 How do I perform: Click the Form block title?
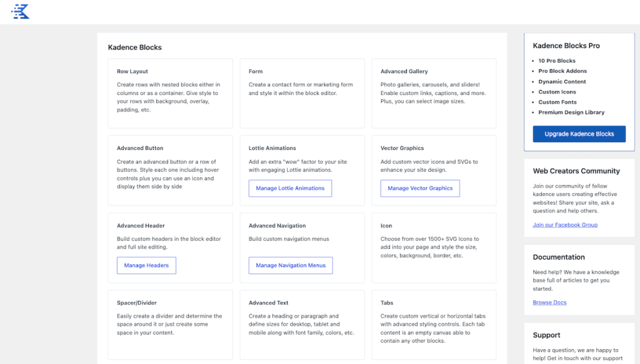click(x=256, y=71)
